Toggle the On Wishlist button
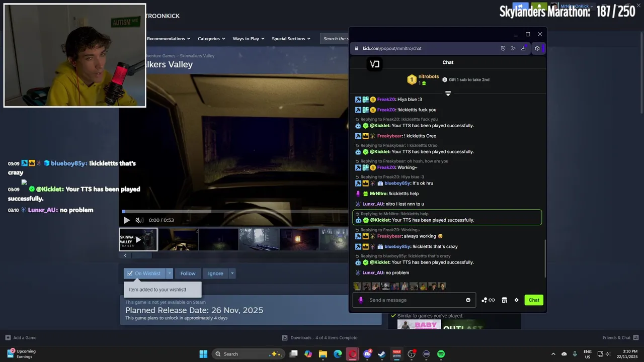The width and height of the screenshot is (644, 362). [144, 274]
